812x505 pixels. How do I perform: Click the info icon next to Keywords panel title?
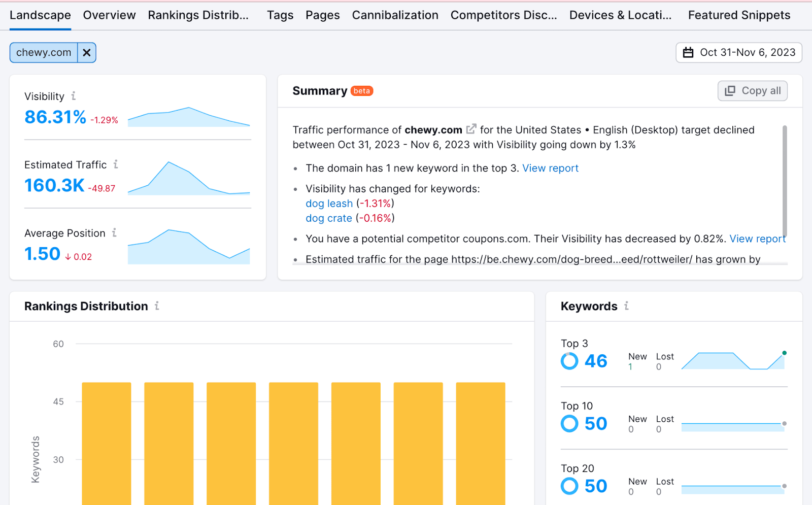point(627,306)
